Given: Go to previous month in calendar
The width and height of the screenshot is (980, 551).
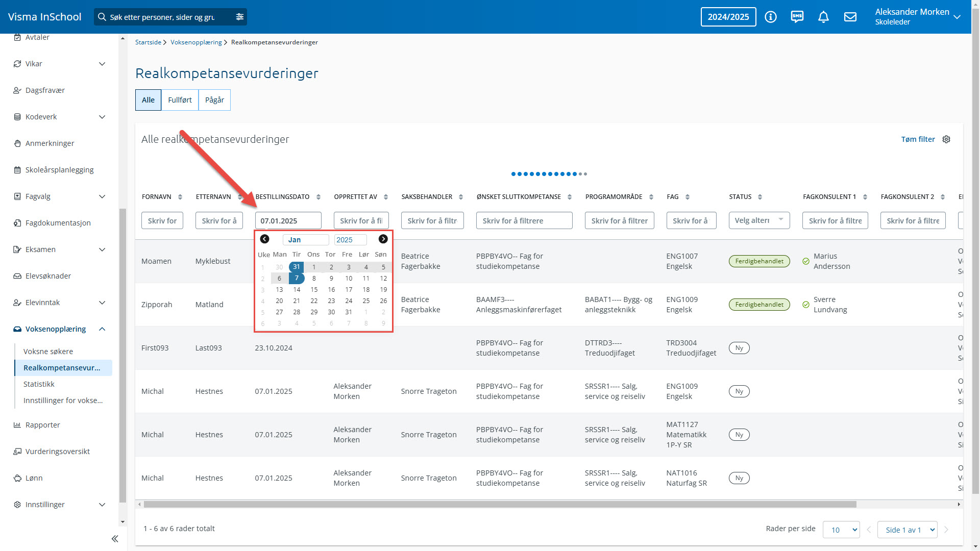Looking at the screenshot, I should pyautogui.click(x=264, y=239).
